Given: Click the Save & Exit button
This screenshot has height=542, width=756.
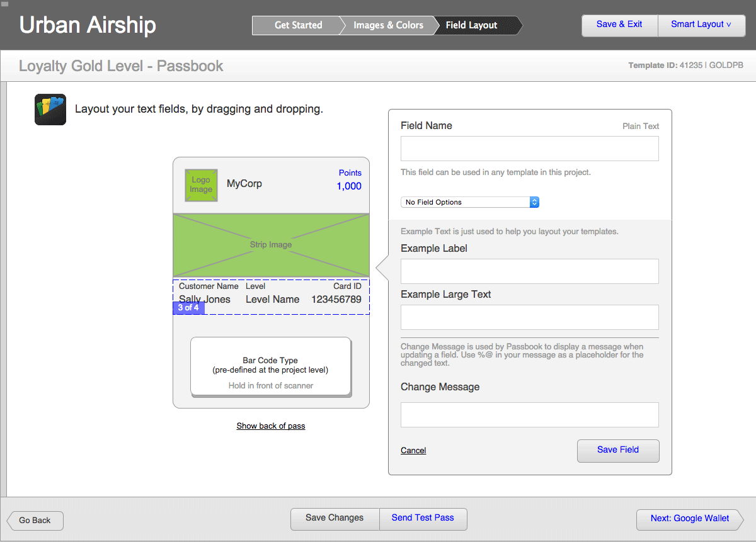Looking at the screenshot, I should click(x=619, y=25).
